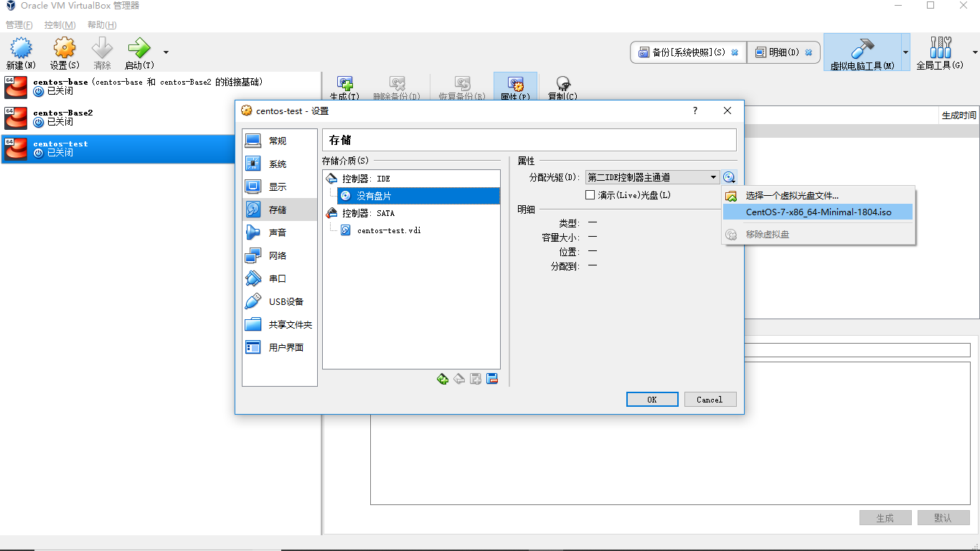Open 系统 settings category
Viewport: 980px width, 551px height.
tap(280, 164)
